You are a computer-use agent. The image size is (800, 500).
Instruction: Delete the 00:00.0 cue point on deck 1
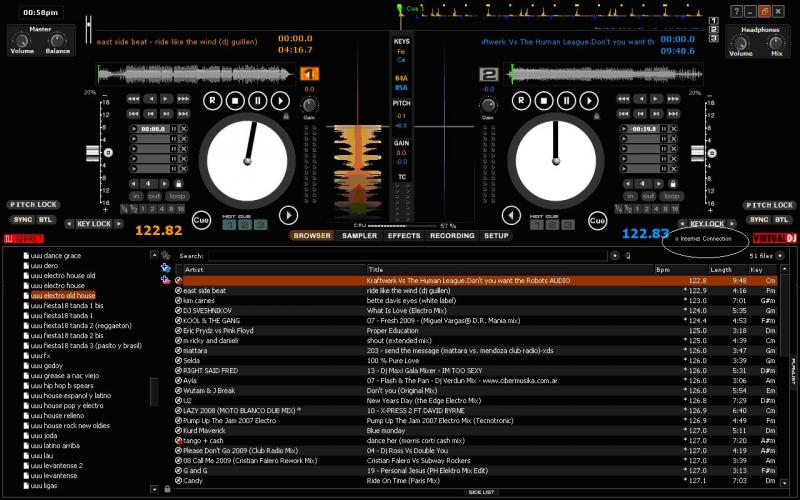pos(184,129)
